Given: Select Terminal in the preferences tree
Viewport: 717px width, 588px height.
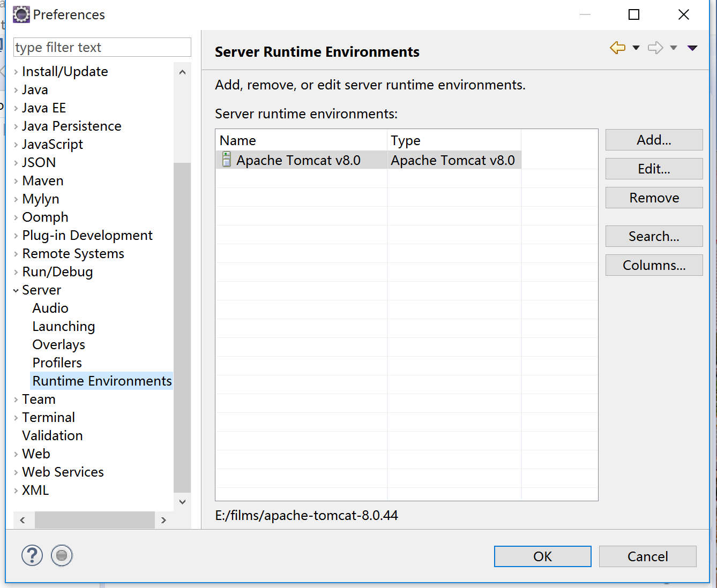Looking at the screenshot, I should coord(48,417).
